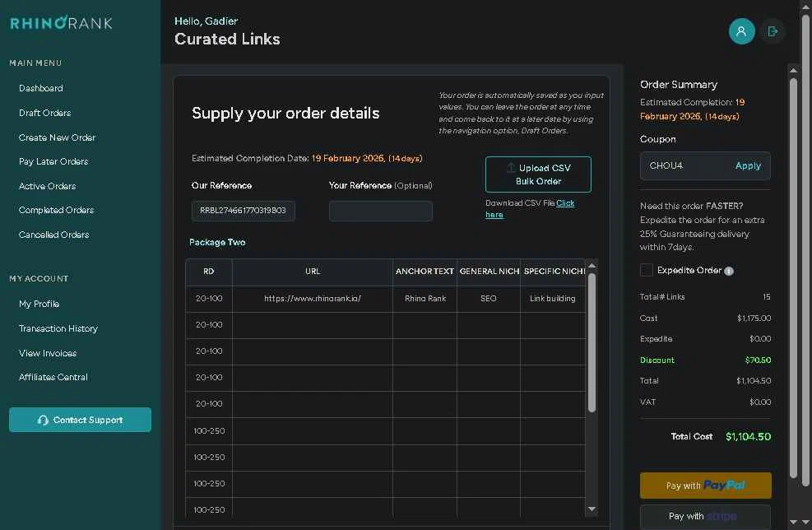Select the URL cell https://www.rhinorank.io/
Image resolution: width=812 pixels, height=530 pixels.
(x=313, y=299)
